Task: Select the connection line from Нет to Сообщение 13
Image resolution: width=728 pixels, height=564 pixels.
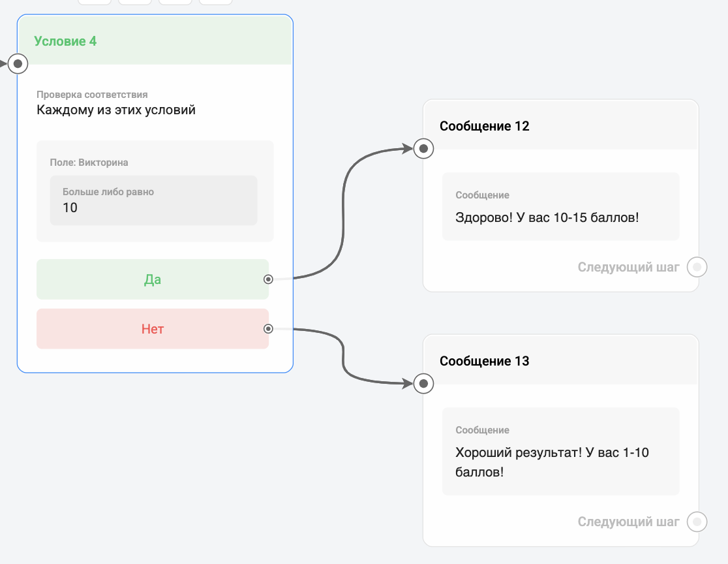Action: point(343,356)
